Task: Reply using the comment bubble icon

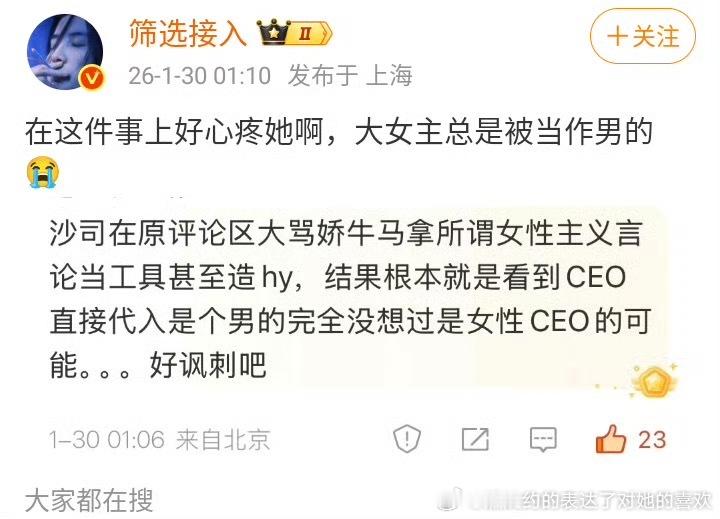Action: 543,440
